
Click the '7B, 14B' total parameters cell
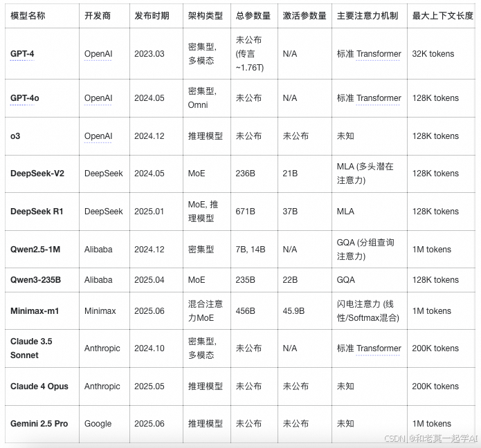(x=254, y=250)
